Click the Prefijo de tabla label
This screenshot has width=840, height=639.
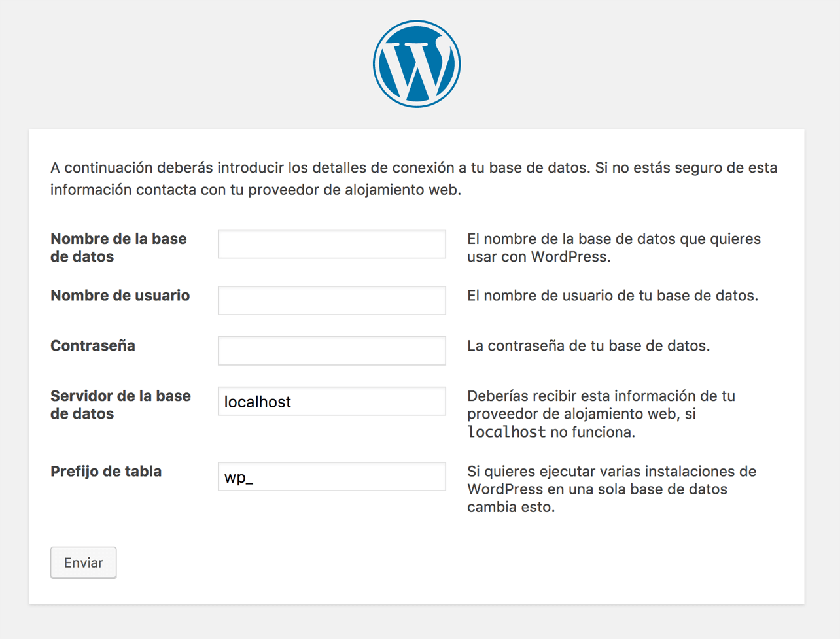[x=106, y=472]
